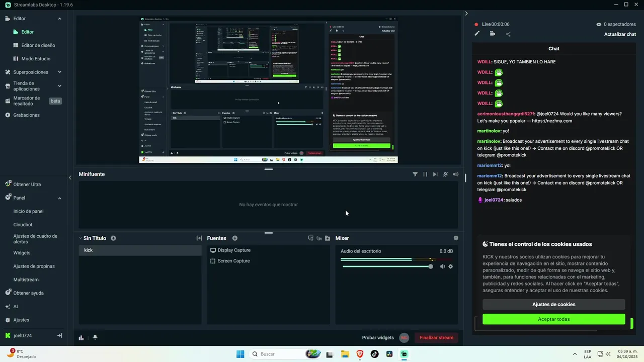Open notifications bell icon
Screen dimensions: 644x362
click(x=95, y=337)
